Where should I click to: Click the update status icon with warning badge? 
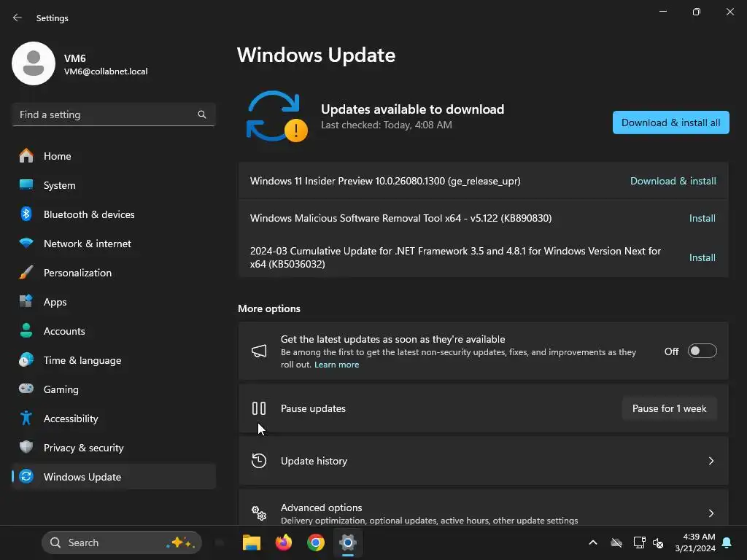coord(276,116)
